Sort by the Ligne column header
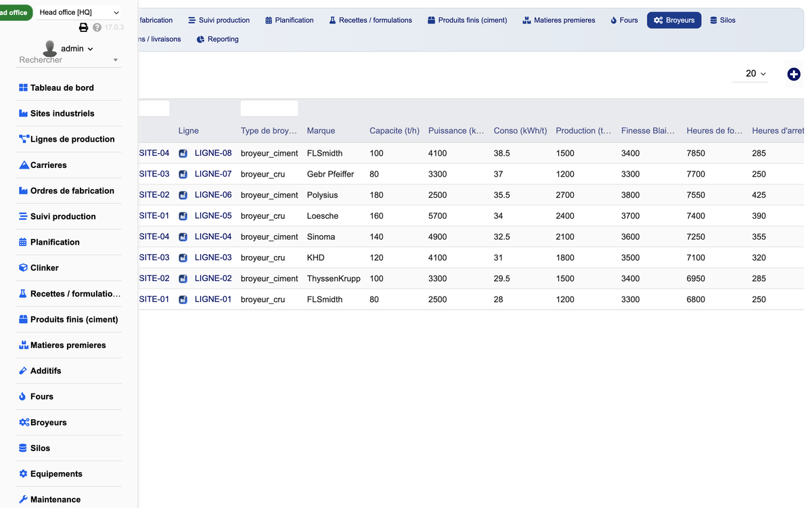Screen dimensions: 812x508 coord(189,131)
